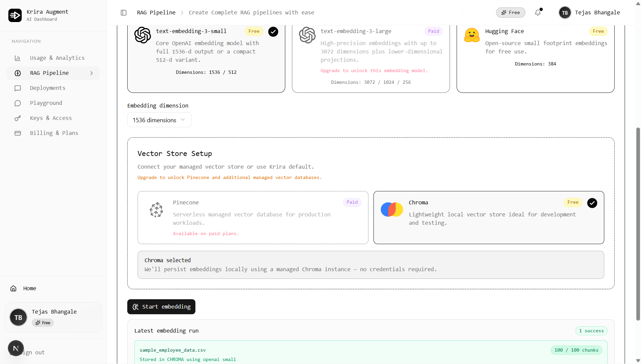Click the Hugging Face emoji icon
Image resolution: width=641 pixels, height=364 pixels.
tap(472, 35)
